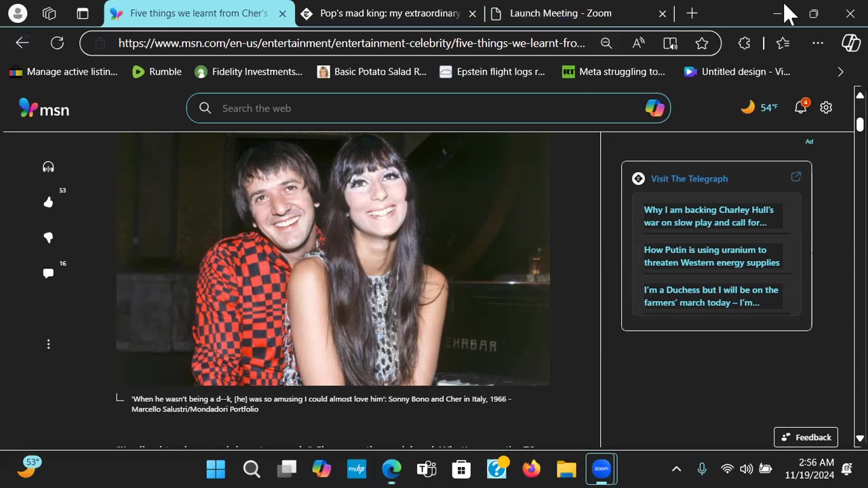Open the Rumble bookmark

pos(157,71)
